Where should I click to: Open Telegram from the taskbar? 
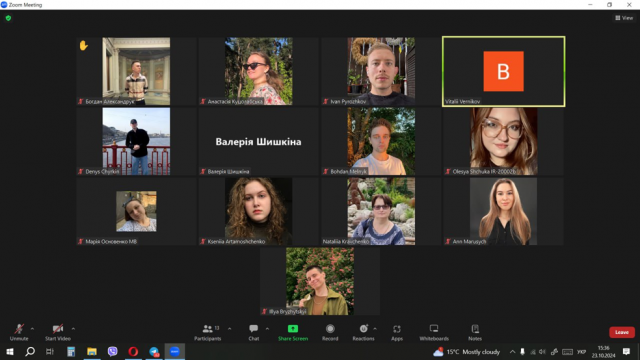click(154, 351)
